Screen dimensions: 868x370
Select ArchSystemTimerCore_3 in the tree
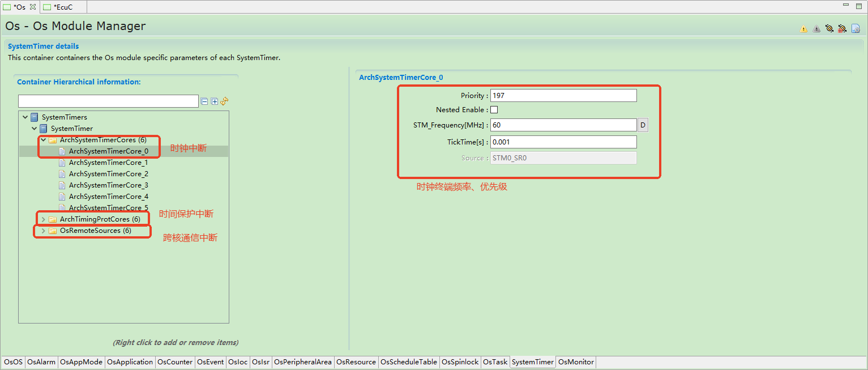[108, 185]
